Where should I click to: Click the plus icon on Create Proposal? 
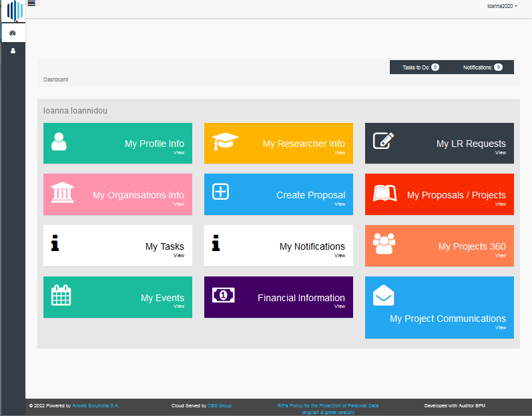(x=220, y=192)
